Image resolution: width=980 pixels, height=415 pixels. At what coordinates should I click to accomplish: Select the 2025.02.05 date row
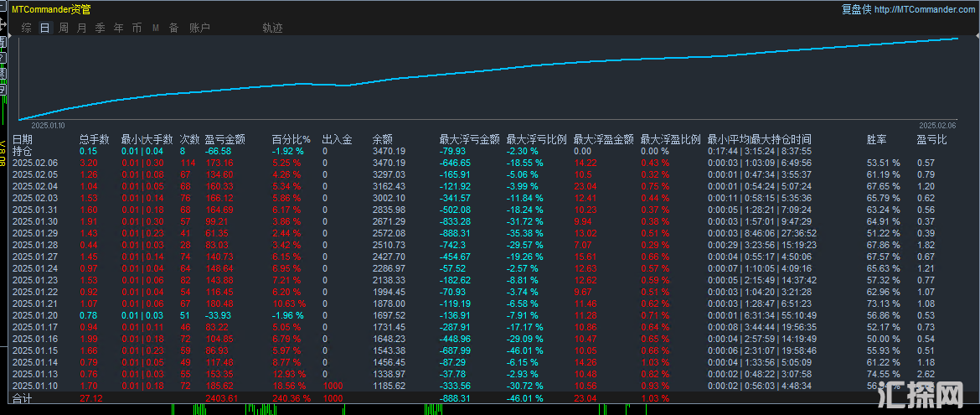coord(36,174)
